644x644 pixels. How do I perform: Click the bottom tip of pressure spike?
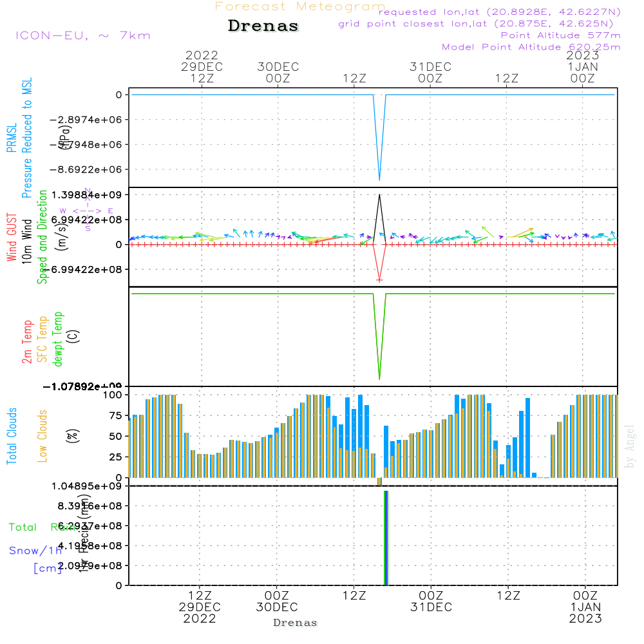pyautogui.click(x=379, y=180)
